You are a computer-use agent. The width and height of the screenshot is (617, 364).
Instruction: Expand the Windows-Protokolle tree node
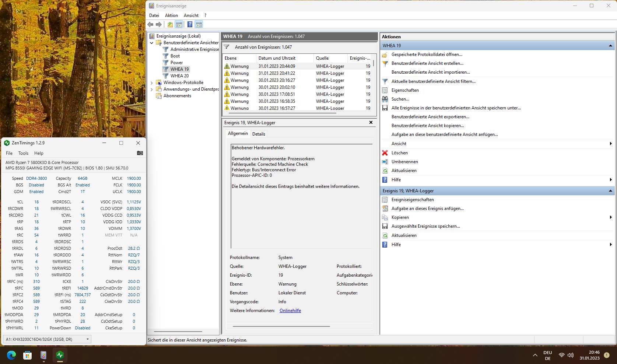[151, 83]
